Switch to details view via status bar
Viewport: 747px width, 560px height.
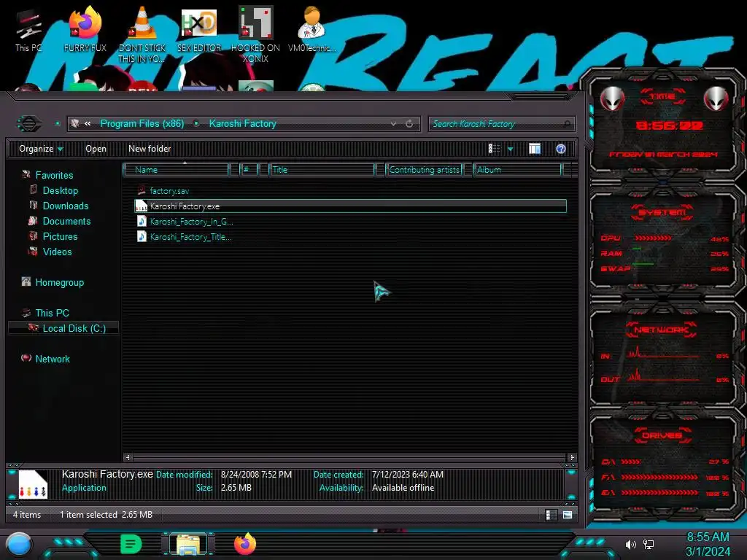551,515
